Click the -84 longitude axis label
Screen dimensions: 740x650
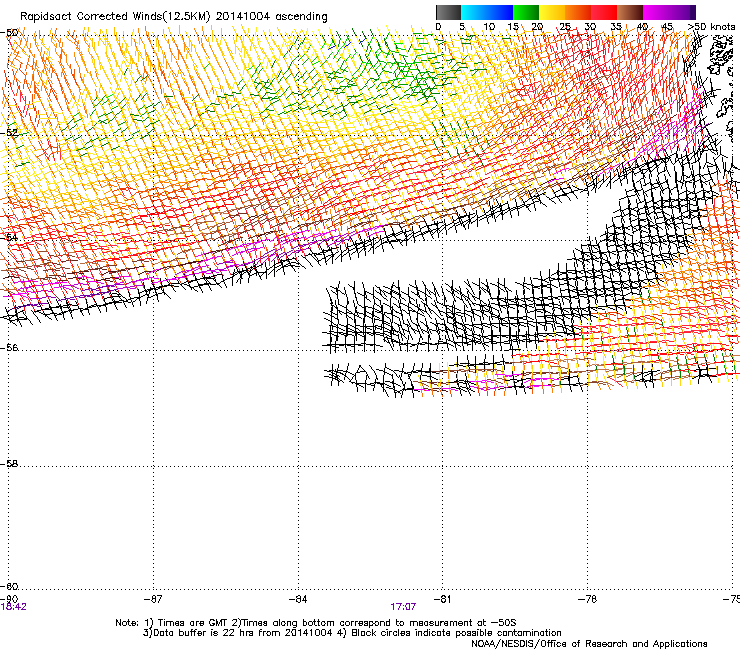pos(298,599)
